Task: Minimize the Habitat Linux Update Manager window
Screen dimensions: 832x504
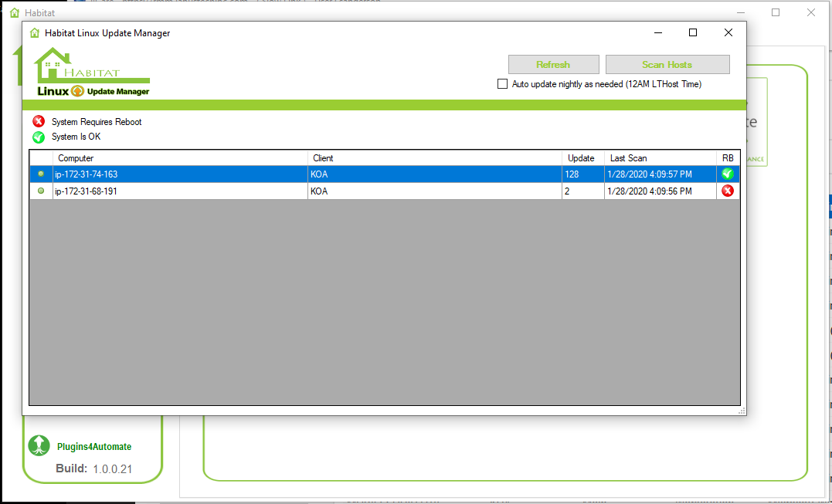Action: pos(658,33)
